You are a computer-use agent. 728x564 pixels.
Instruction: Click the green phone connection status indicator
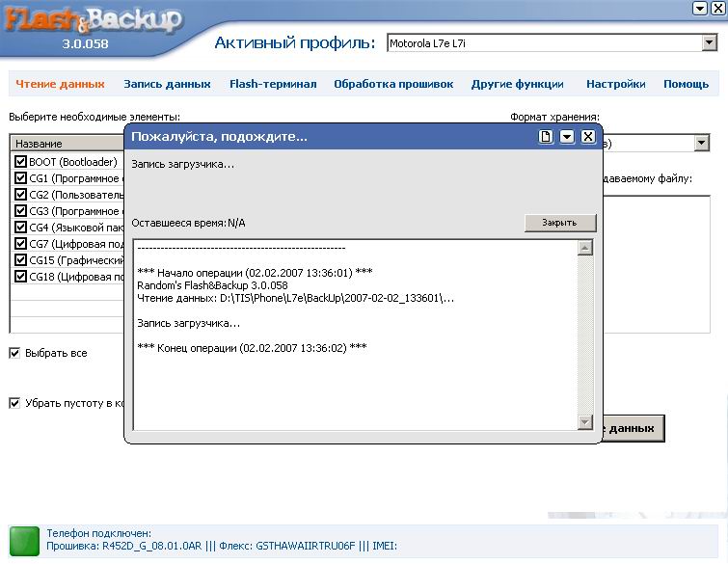24,541
